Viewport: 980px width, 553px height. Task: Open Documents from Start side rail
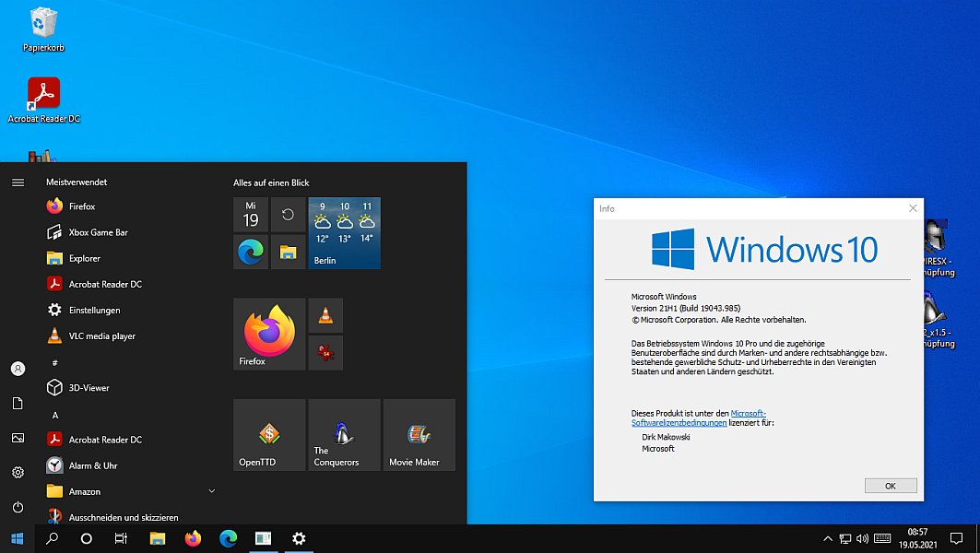[x=18, y=404]
